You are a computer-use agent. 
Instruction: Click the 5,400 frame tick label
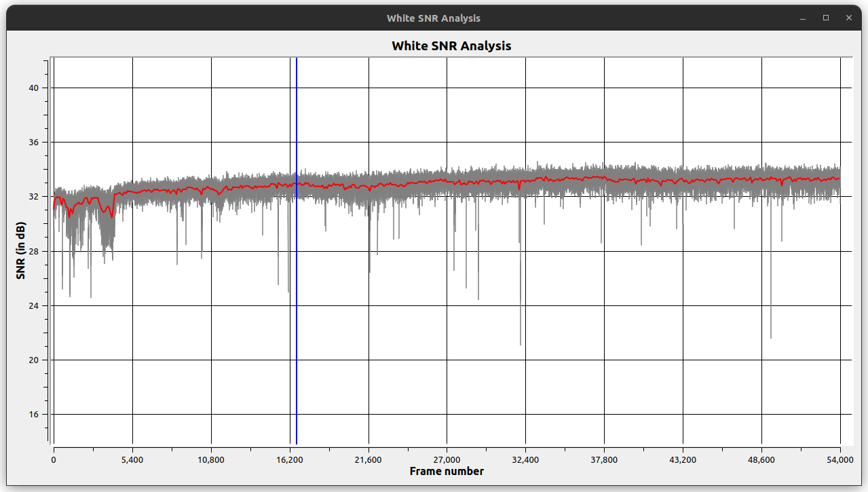click(132, 459)
